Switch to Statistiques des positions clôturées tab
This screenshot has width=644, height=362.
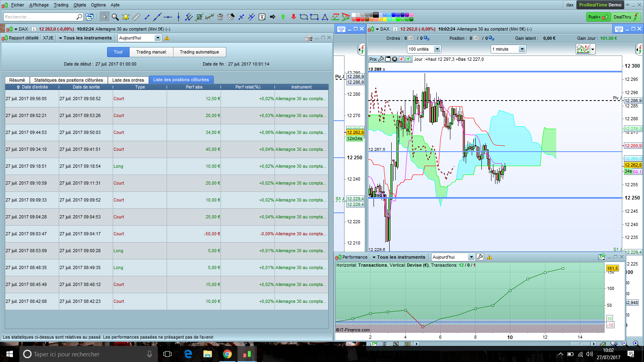point(68,80)
